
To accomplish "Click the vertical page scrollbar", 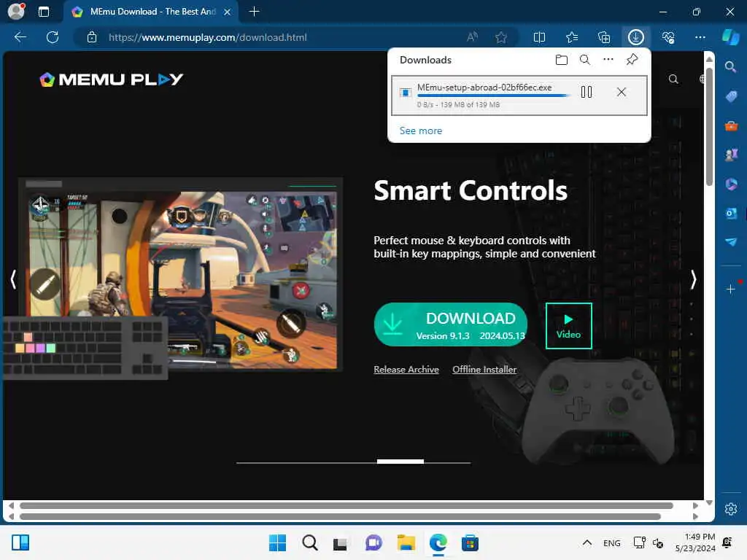I will pos(709,127).
